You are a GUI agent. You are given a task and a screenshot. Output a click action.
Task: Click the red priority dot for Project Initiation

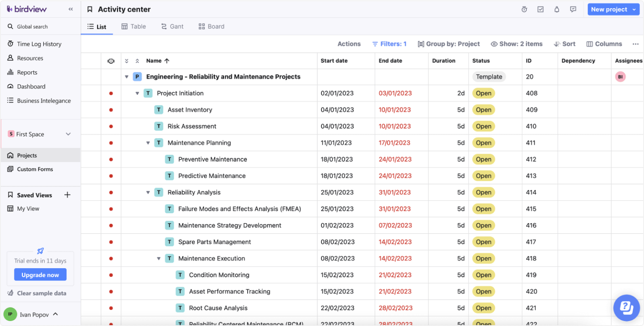pos(111,93)
